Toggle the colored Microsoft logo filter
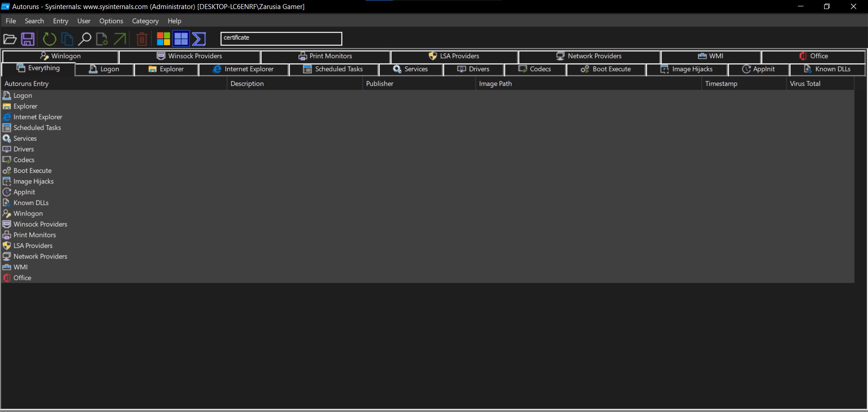 tap(163, 39)
